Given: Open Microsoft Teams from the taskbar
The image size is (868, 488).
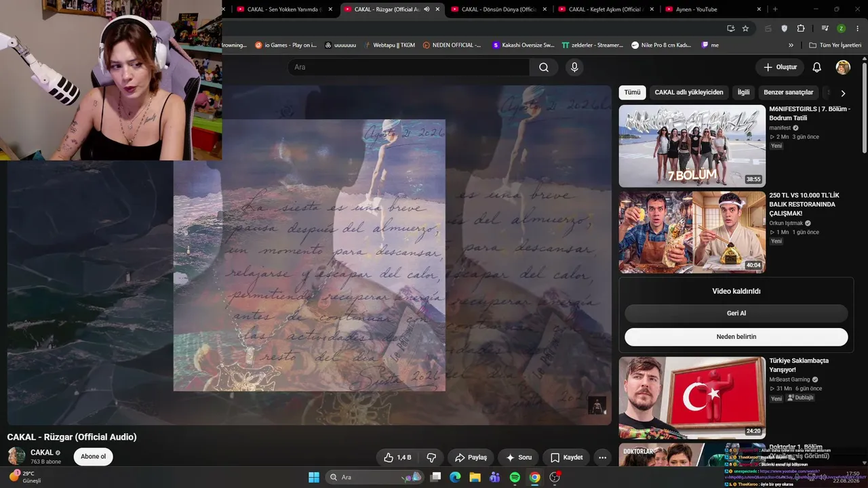Looking at the screenshot, I should [495, 477].
